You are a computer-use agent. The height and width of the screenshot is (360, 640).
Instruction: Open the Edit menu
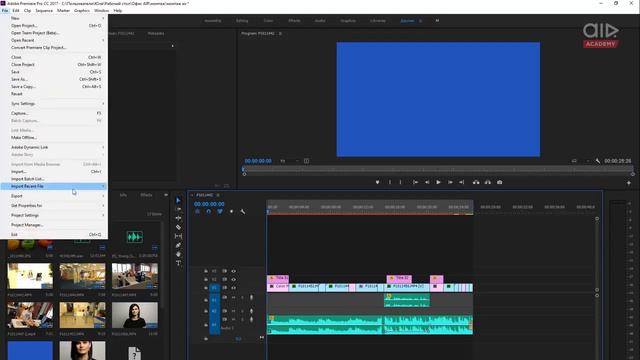point(16,11)
